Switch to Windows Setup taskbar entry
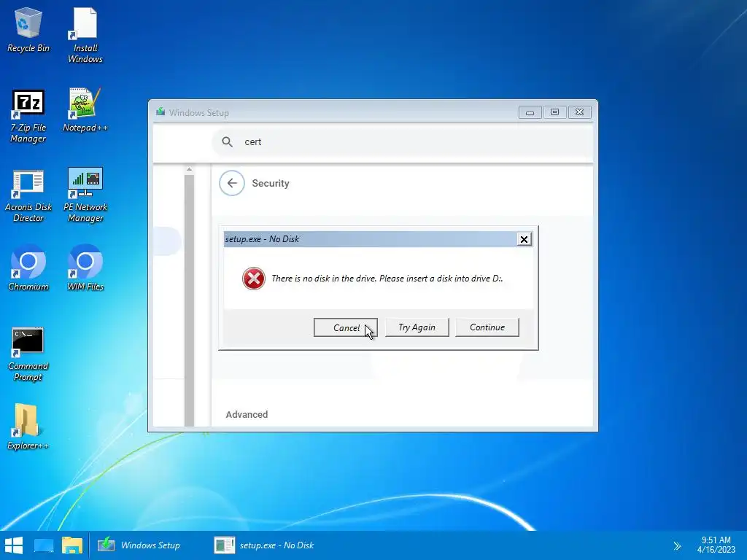The height and width of the screenshot is (560, 747). coord(139,545)
